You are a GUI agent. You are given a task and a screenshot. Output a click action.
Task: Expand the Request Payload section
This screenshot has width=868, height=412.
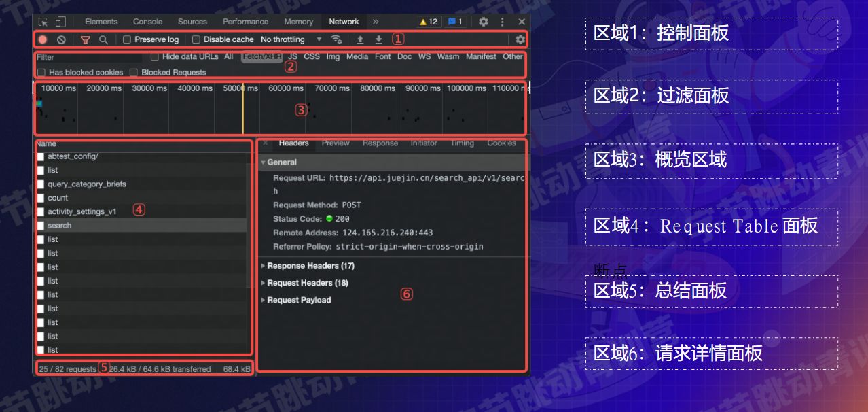pos(299,300)
